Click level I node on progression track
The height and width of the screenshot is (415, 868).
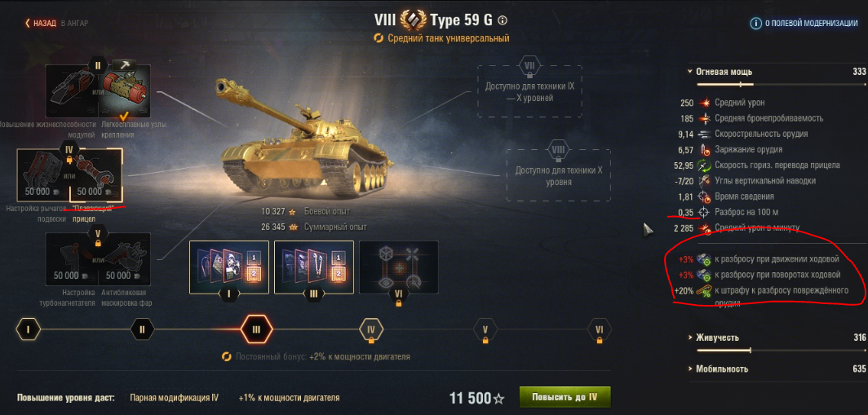[29, 329]
